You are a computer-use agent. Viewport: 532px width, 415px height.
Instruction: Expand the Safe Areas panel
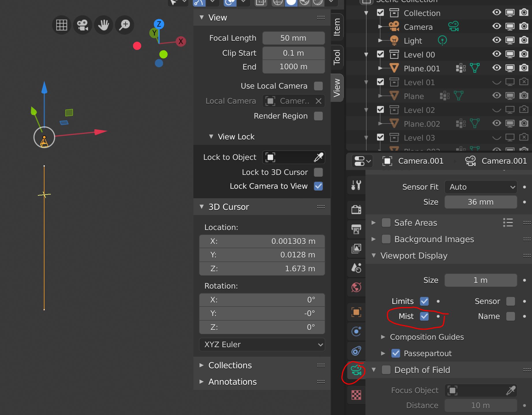coord(374,223)
